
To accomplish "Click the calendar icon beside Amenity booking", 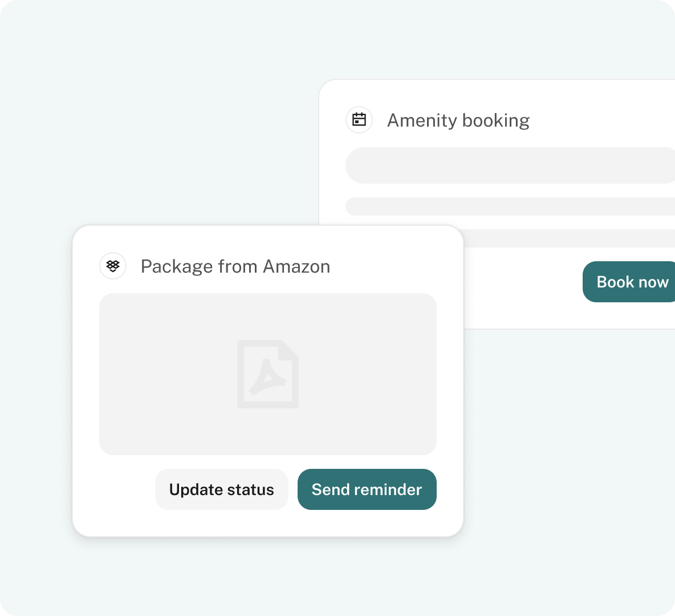I will click(359, 120).
